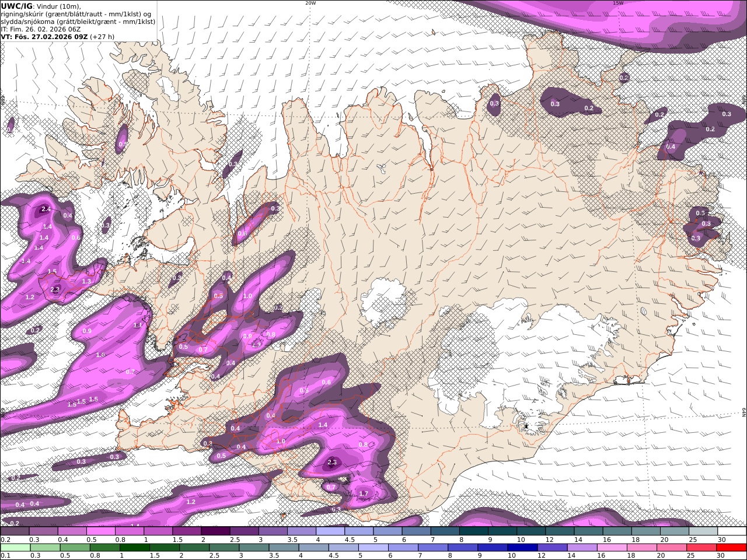Image resolution: width=747 pixels, height=560 pixels.
Task: Click the 'slydda/snjókoma' description line
Action: (x=78, y=22)
